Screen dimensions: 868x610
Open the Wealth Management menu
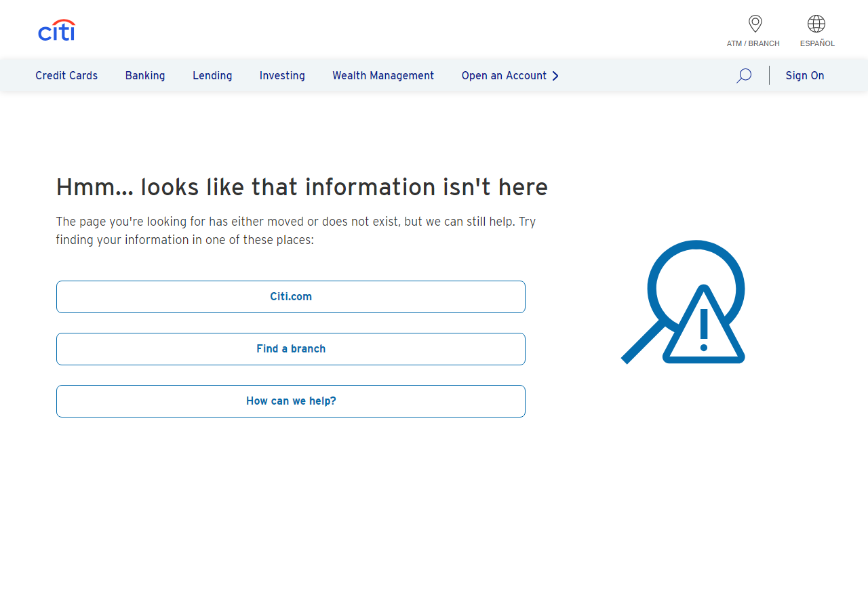coord(383,76)
